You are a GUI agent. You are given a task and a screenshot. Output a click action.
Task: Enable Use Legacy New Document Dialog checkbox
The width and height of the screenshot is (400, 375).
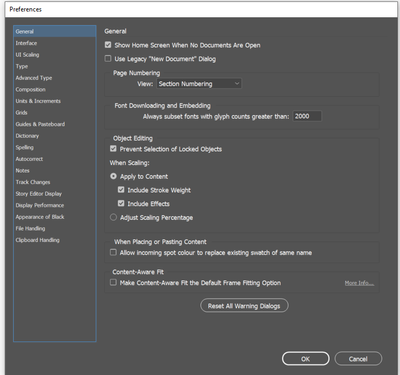coord(108,59)
